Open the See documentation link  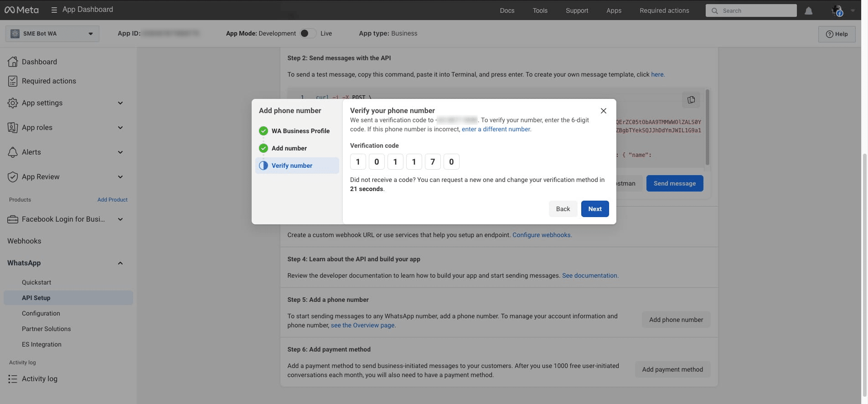(590, 275)
